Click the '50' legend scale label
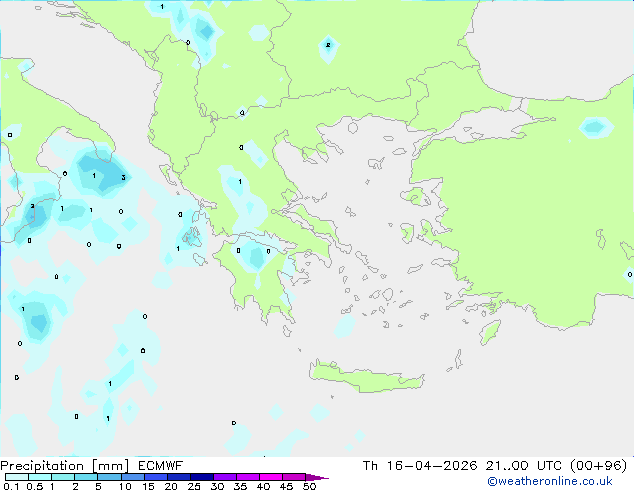634x490 pixels. pos(309,486)
